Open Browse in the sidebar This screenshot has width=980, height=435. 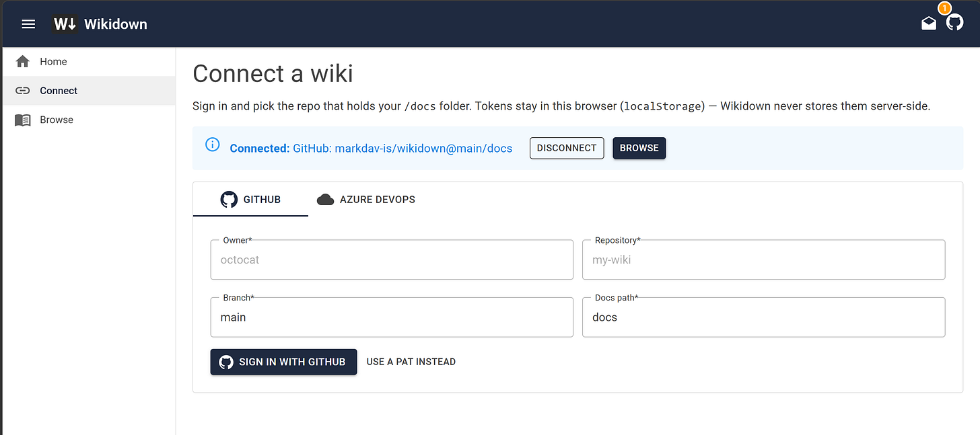coord(88,120)
